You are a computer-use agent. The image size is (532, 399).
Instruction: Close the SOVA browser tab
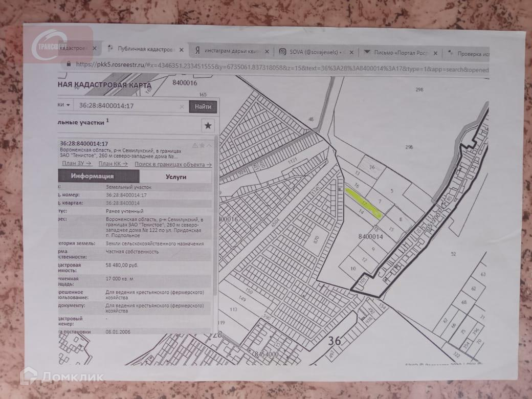351,52
